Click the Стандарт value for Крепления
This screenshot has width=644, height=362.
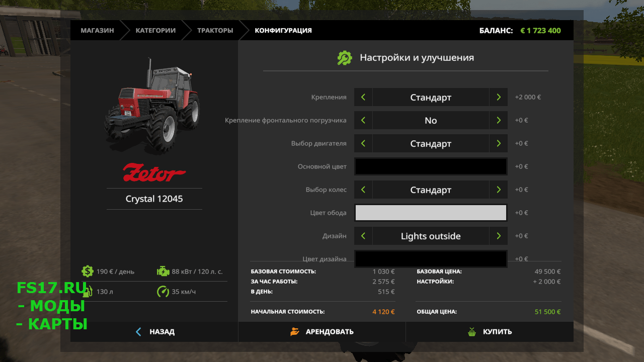coord(431,98)
